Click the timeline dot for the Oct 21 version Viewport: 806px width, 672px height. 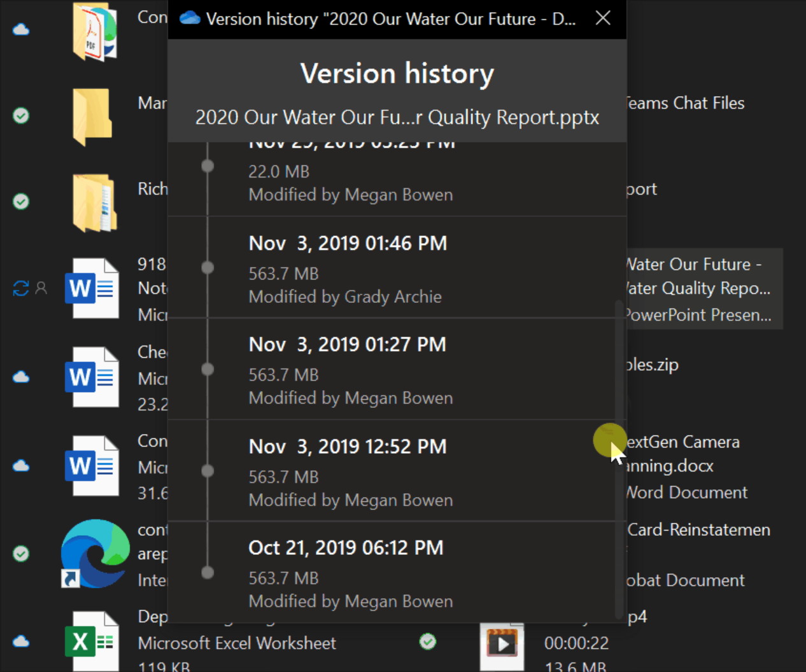pos(207,572)
